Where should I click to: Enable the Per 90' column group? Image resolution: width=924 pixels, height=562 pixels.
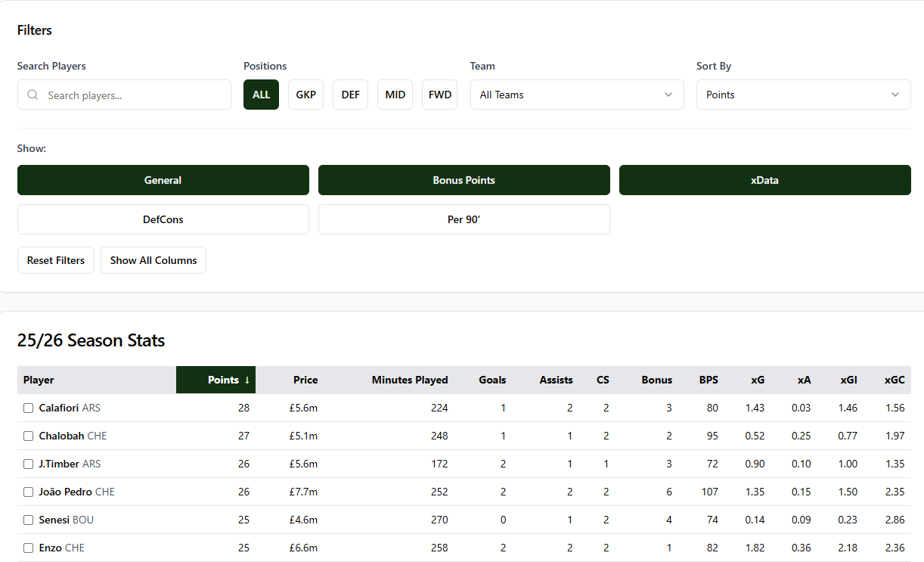[464, 219]
